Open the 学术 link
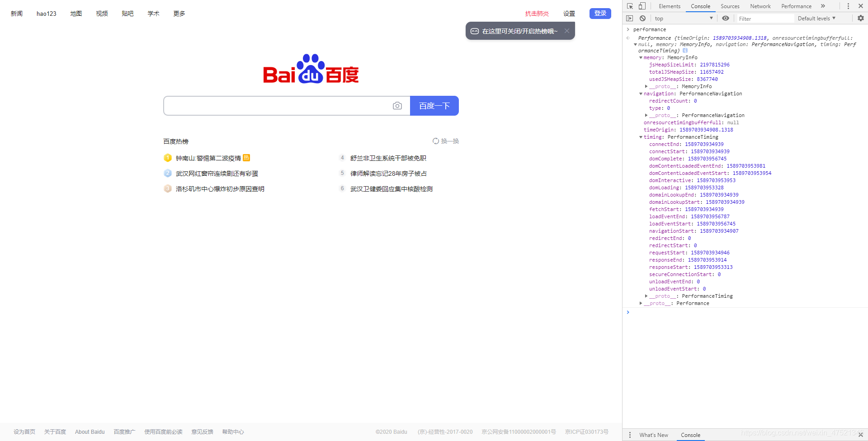The height and width of the screenshot is (441, 868). pyautogui.click(x=153, y=14)
